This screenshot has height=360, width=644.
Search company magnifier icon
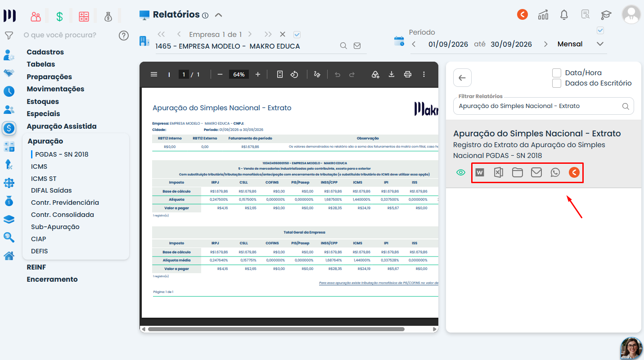tap(343, 46)
